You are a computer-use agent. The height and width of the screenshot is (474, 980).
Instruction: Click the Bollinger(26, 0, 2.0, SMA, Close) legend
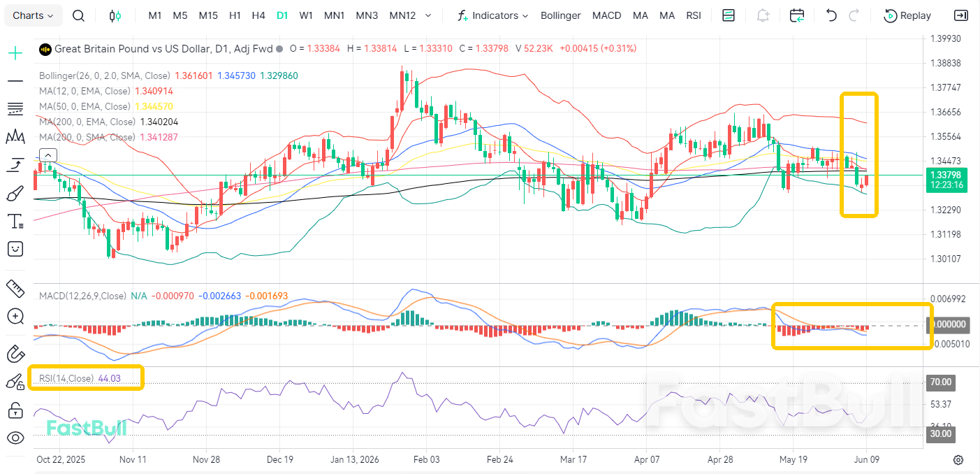point(105,76)
